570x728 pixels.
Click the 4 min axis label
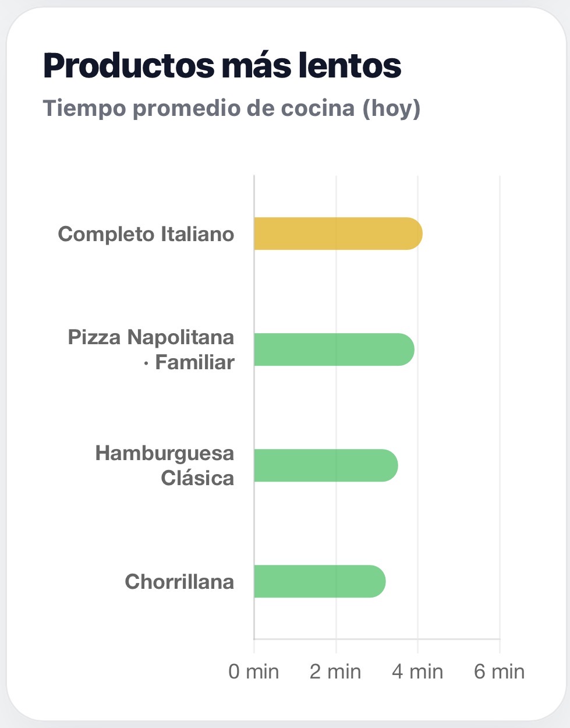417,672
